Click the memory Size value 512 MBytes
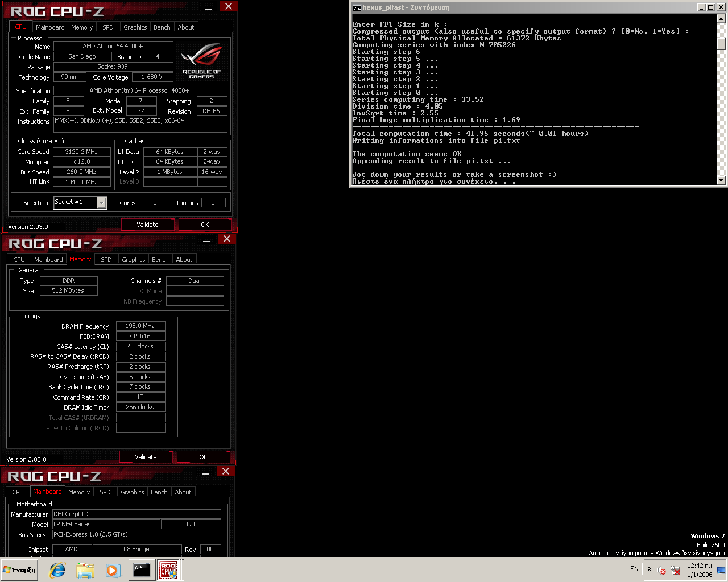 (x=68, y=290)
